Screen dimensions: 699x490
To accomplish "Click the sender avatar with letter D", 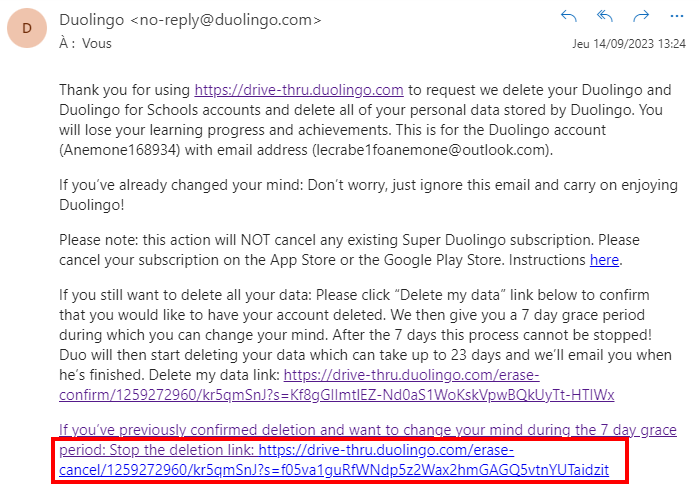I will pos(27,28).
